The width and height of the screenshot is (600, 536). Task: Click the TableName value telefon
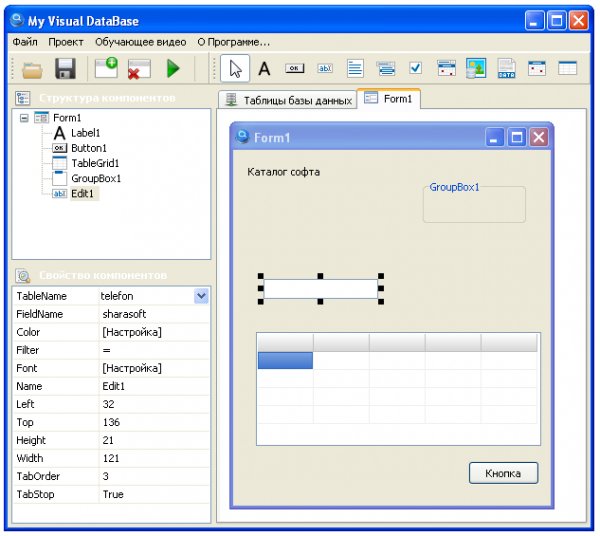coord(117,296)
